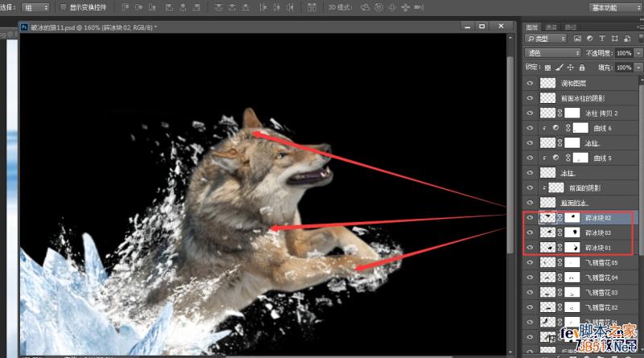Hide the 碎冰块 03 layer eye
This screenshot has width=644, height=358.
pos(530,232)
